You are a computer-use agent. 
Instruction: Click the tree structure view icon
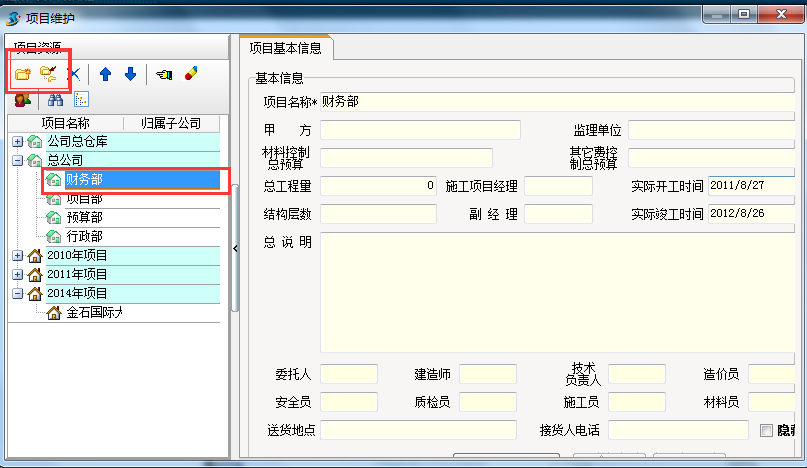pyautogui.click(x=81, y=100)
